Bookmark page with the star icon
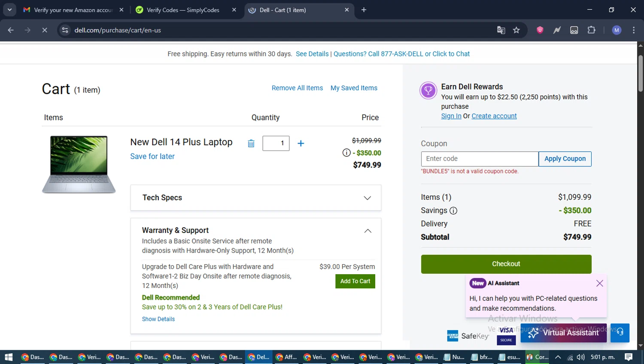Viewport: 644px width, 364px height. tap(516, 30)
